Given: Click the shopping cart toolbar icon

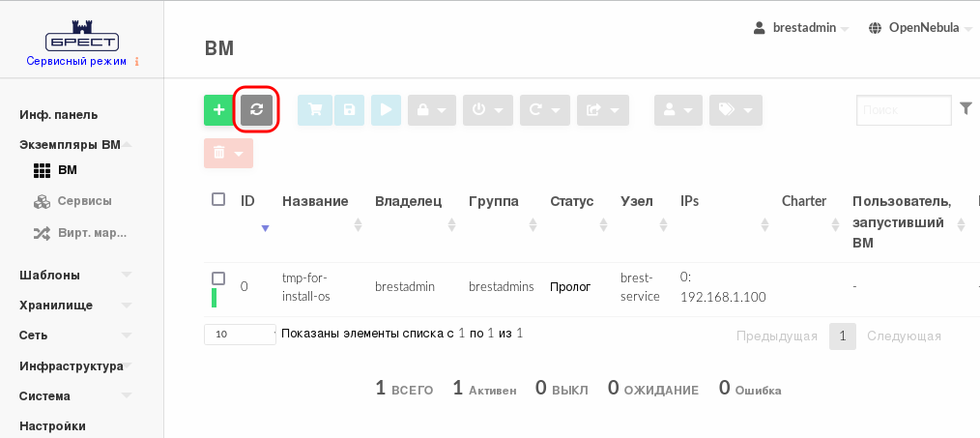Looking at the screenshot, I should [x=315, y=110].
